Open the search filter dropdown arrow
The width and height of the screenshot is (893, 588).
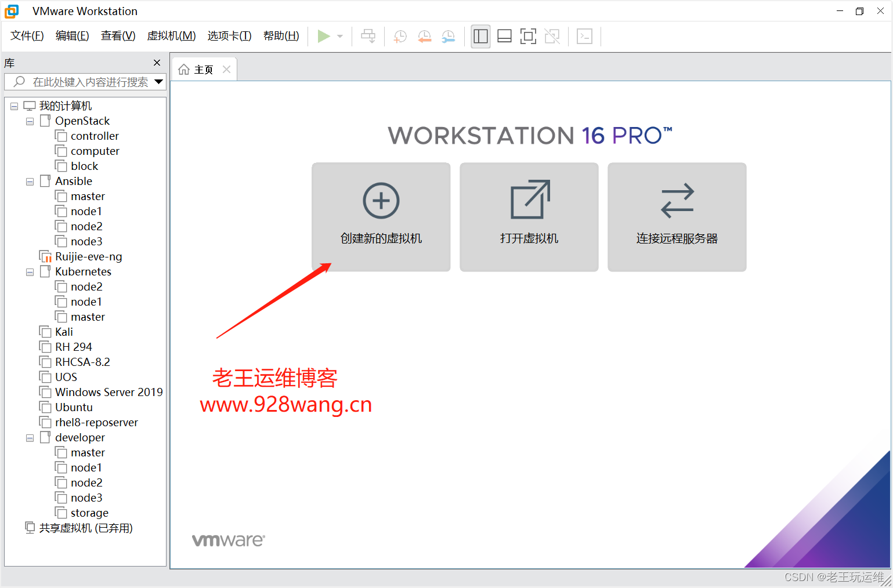(158, 82)
